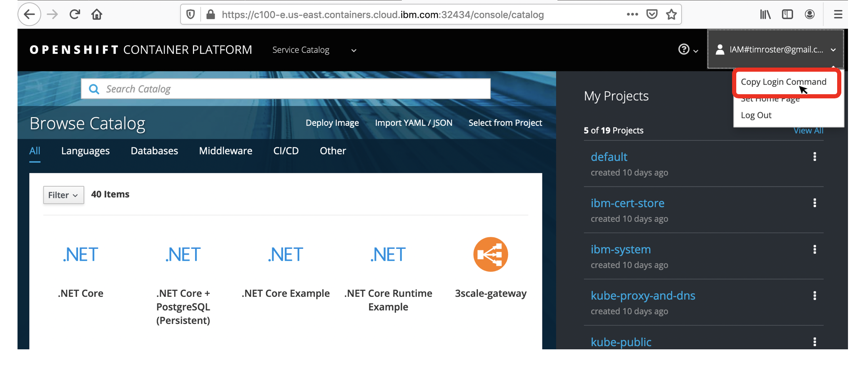The height and width of the screenshot is (371, 868).
Task: Go back with the browser back arrow
Action: pyautogui.click(x=29, y=15)
